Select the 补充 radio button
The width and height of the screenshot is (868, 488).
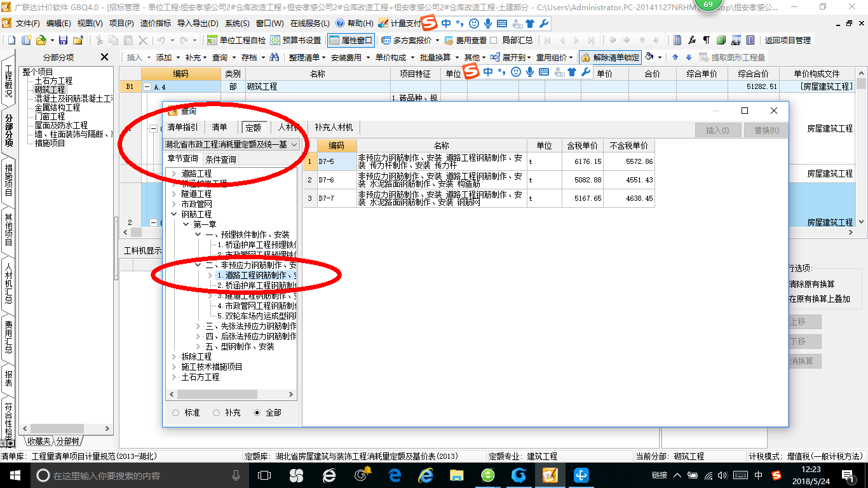(217, 412)
